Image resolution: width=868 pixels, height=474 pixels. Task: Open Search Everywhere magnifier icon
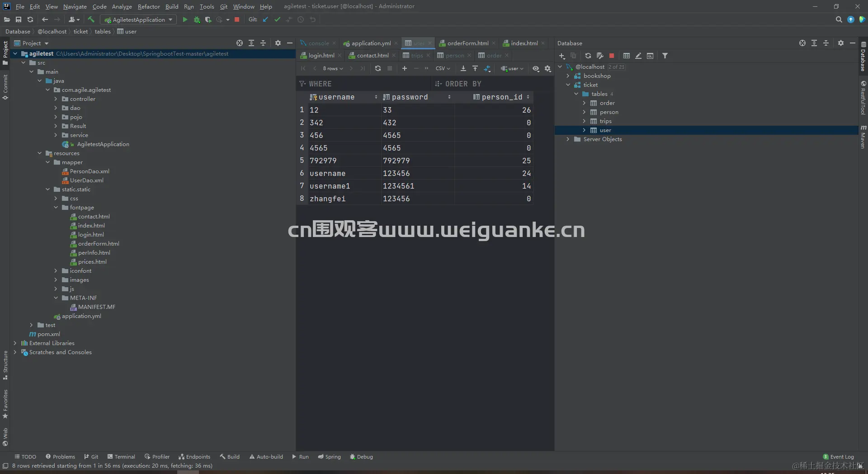[x=839, y=19]
